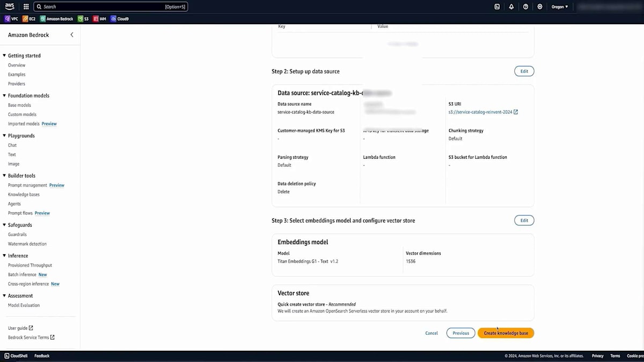The height and width of the screenshot is (362, 644).
Task: Open Imported models page
Action: tap(24, 124)
